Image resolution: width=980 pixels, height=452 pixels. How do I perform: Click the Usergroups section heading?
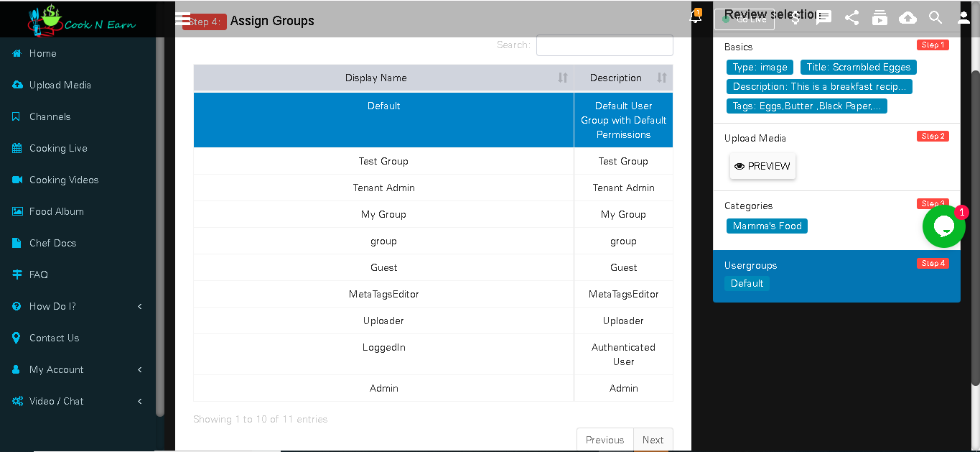pyautogui.click(x=750, y=265)
